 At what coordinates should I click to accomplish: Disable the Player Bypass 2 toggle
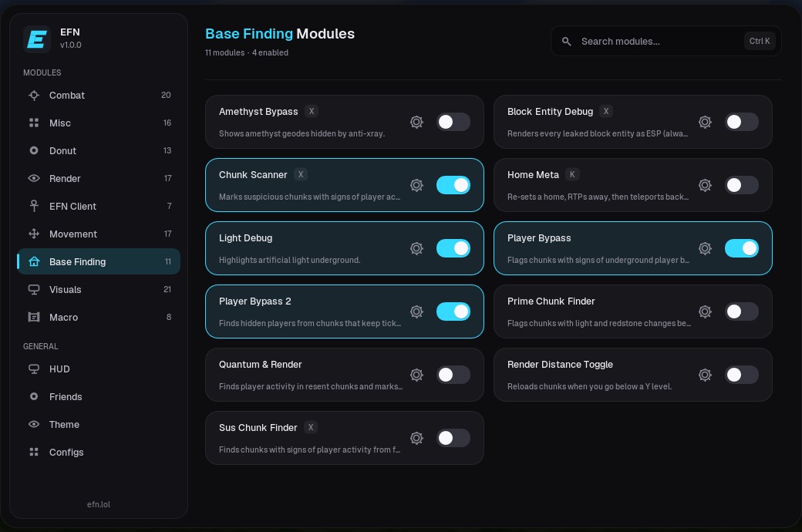[x=453, y=311]
